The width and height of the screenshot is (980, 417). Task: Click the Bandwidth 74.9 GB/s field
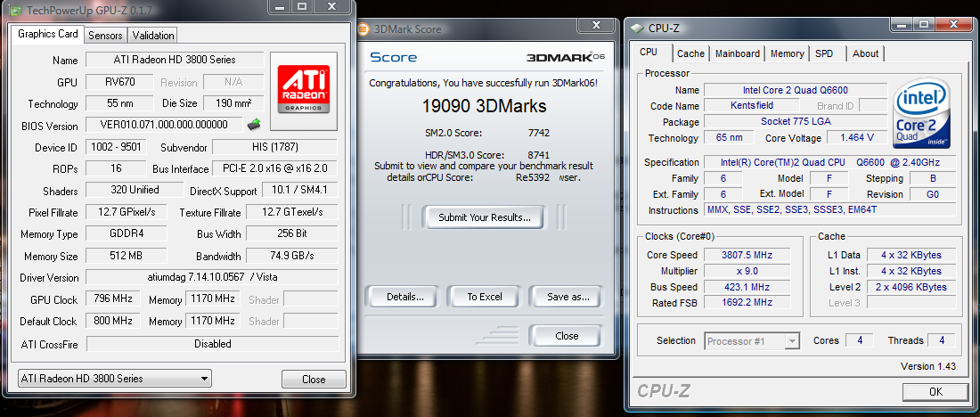click(x=292, y=256)
